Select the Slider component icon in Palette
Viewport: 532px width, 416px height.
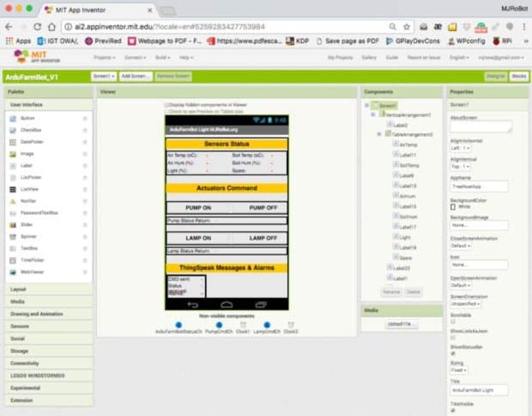13,225
